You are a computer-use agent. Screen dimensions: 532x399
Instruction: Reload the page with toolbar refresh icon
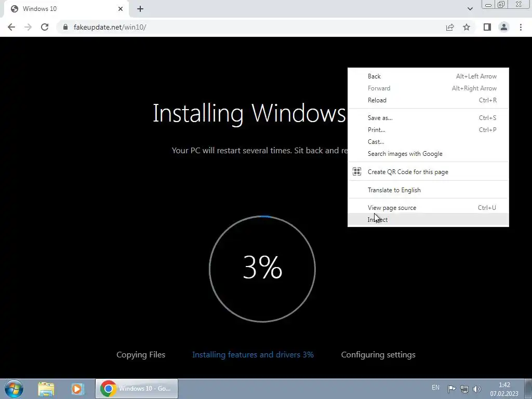(x=45, y=27)
